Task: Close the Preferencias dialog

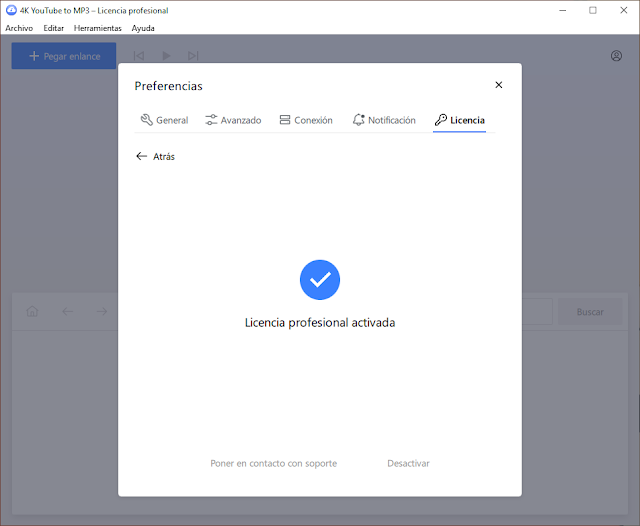Action: click(498, 85)
